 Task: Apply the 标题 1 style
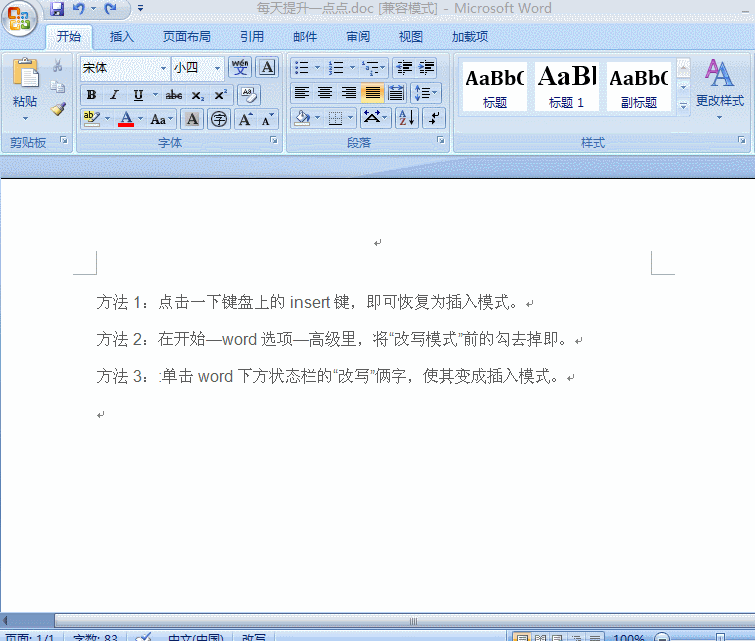click(567, 86)
